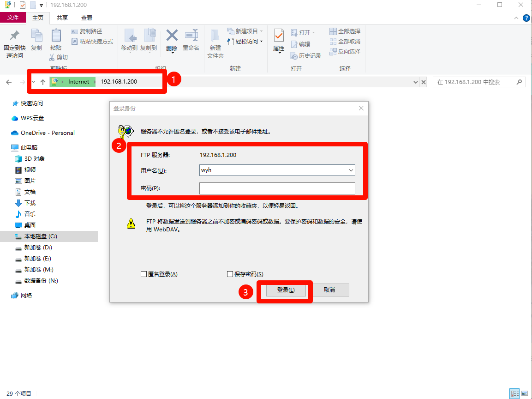Open the 打开 dropdown in ribbon

[303, 33]
